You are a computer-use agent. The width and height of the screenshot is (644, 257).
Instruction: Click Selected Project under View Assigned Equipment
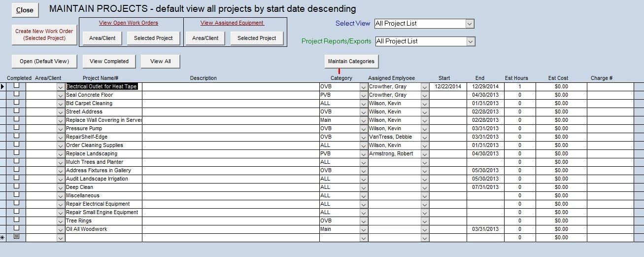coord(257,38)
